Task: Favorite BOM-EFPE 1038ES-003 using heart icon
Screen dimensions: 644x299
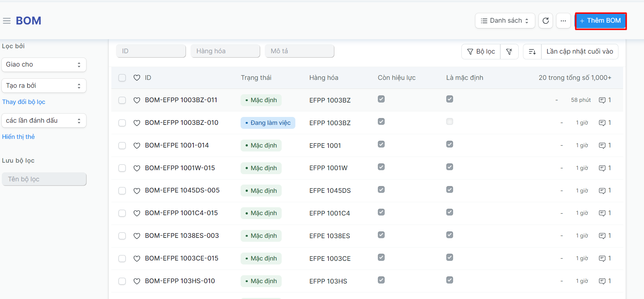Action: 137,236
